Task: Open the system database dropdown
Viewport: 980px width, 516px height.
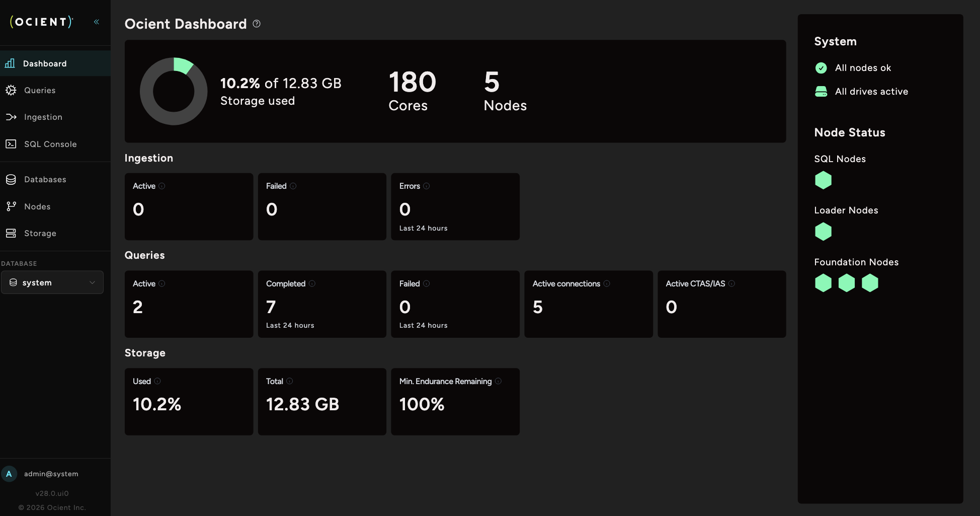Action: [52, 282]
